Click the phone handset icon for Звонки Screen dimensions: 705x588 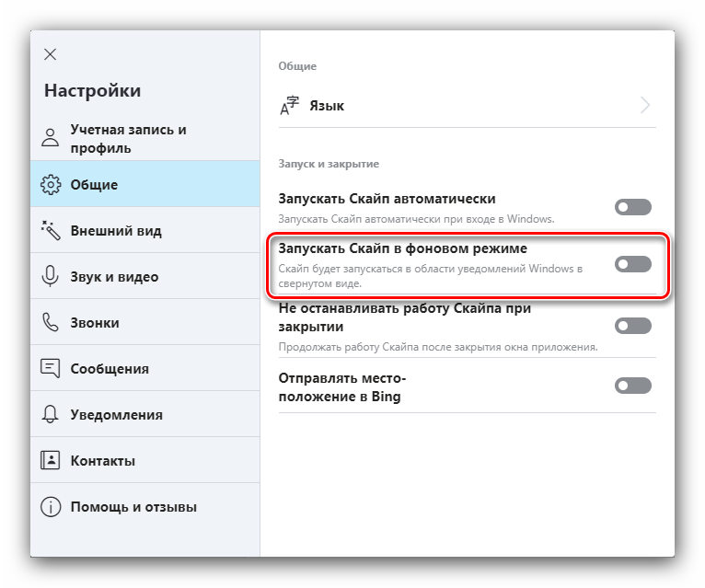coord(51,322)
